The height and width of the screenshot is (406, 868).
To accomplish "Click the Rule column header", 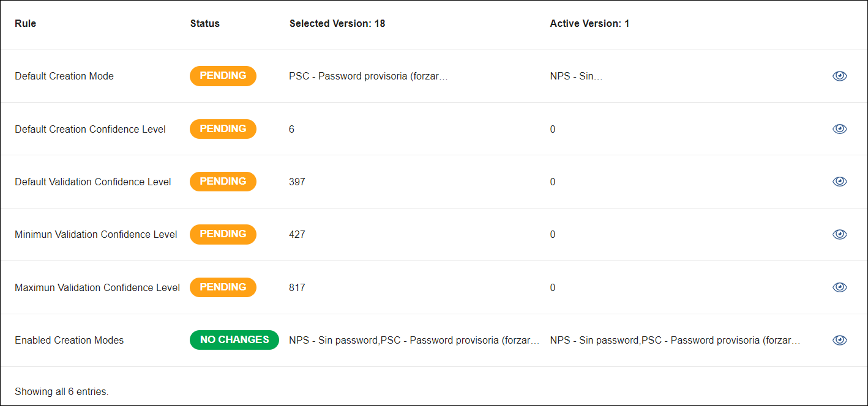I will click(26, 24).
